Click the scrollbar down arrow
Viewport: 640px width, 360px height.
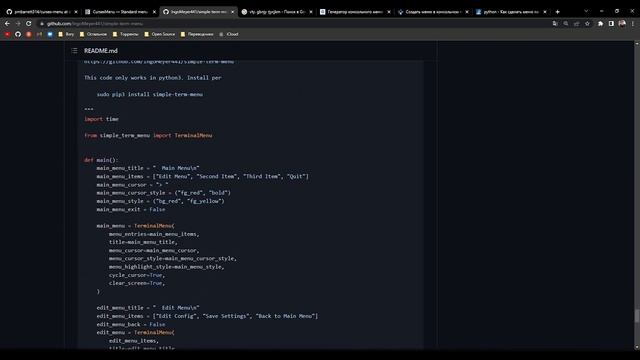[636, 347]
